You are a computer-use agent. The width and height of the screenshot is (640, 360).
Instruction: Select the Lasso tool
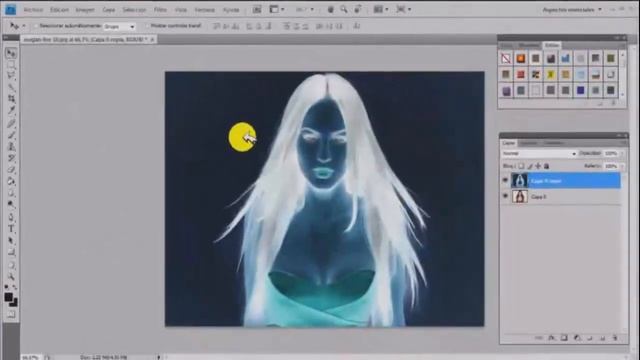(11, 76)
